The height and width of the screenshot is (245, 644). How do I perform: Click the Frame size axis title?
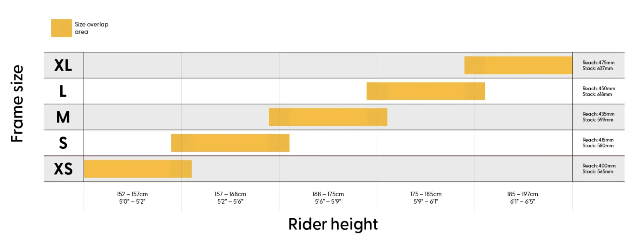click(17, 103)
